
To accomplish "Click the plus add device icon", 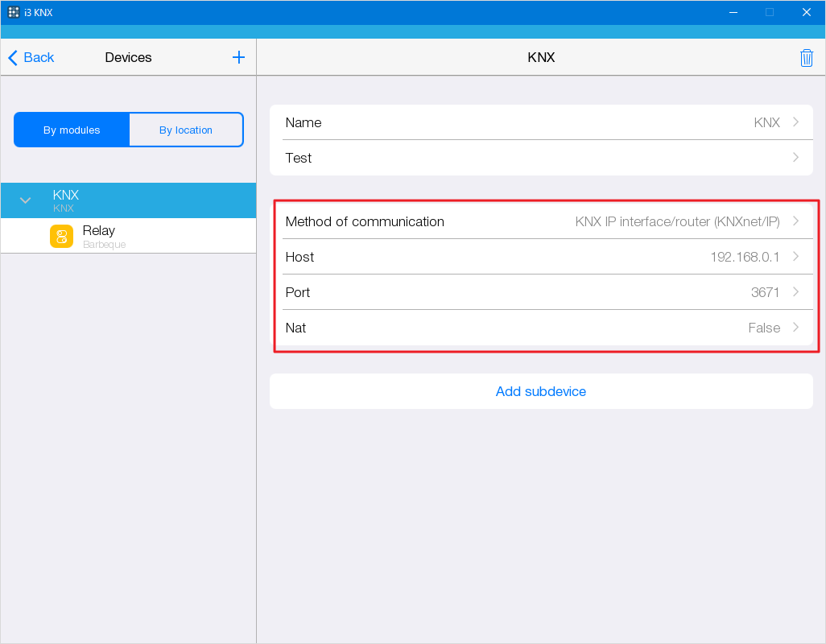I will [238, 57].
